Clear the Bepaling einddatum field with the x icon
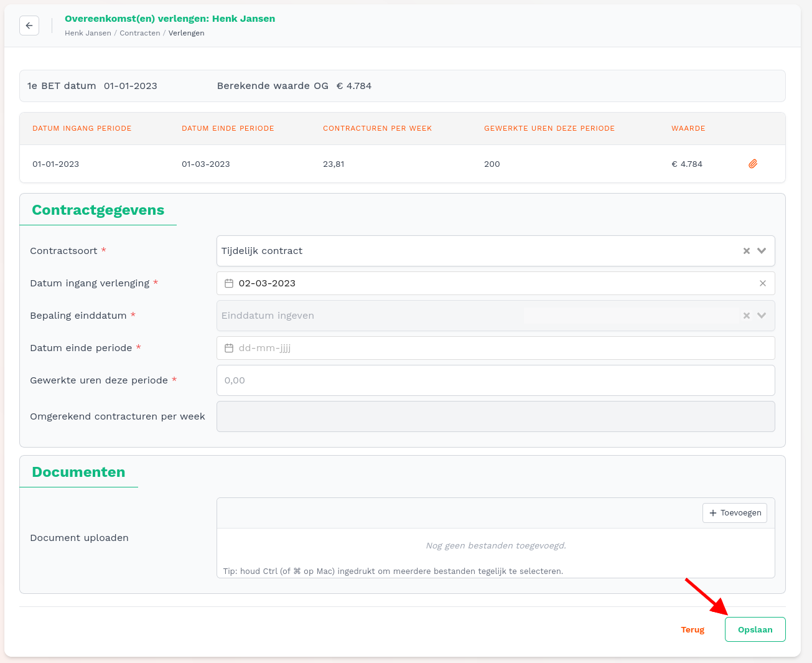The image size is (812, 663). point(747,316)
